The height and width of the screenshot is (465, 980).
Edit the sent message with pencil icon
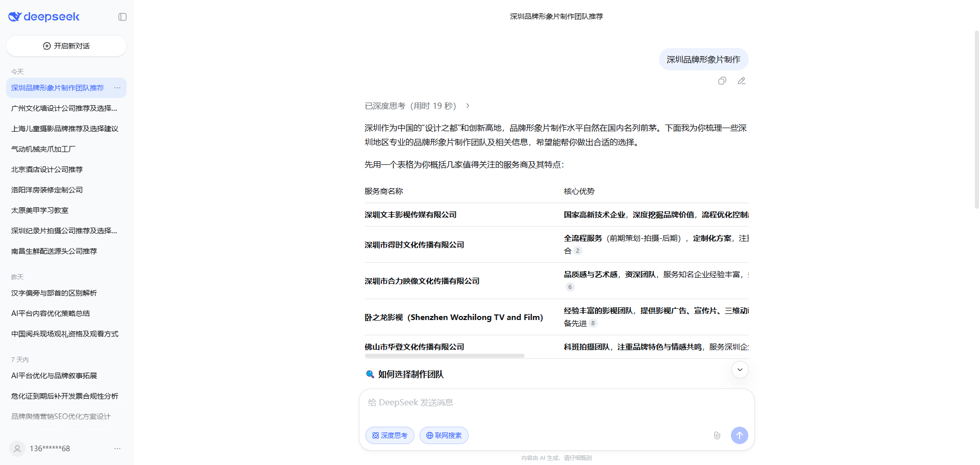click(x=742, y=81)
